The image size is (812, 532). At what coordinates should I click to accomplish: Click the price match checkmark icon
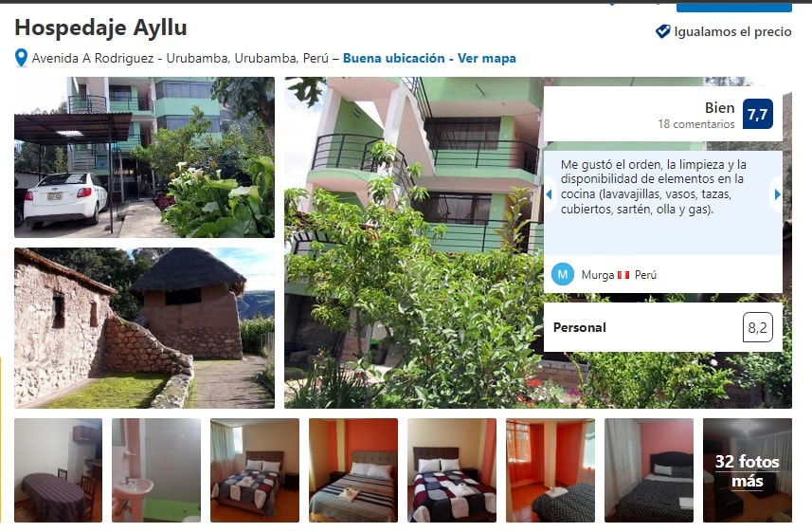pyautogui.click(x=662, y=31)
